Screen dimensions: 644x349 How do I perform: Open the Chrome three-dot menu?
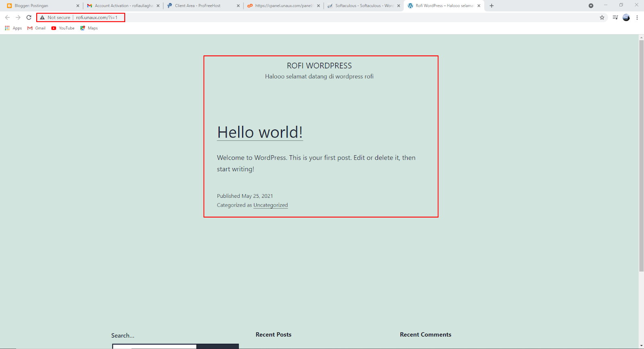click(637, 17)
